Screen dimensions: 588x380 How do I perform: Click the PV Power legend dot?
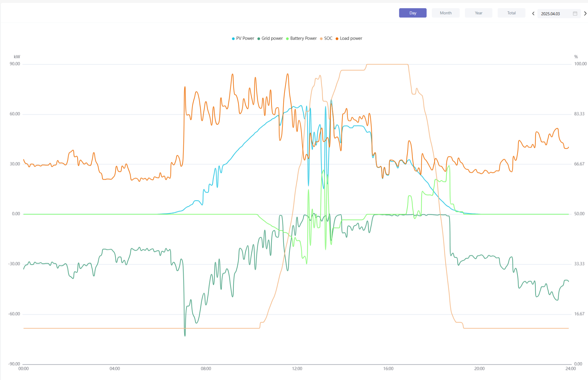pos(233,39)
